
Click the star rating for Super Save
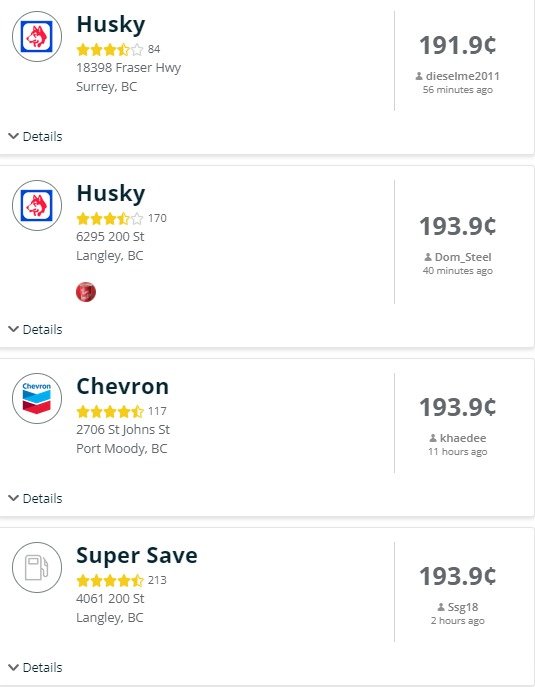(110, 581)
